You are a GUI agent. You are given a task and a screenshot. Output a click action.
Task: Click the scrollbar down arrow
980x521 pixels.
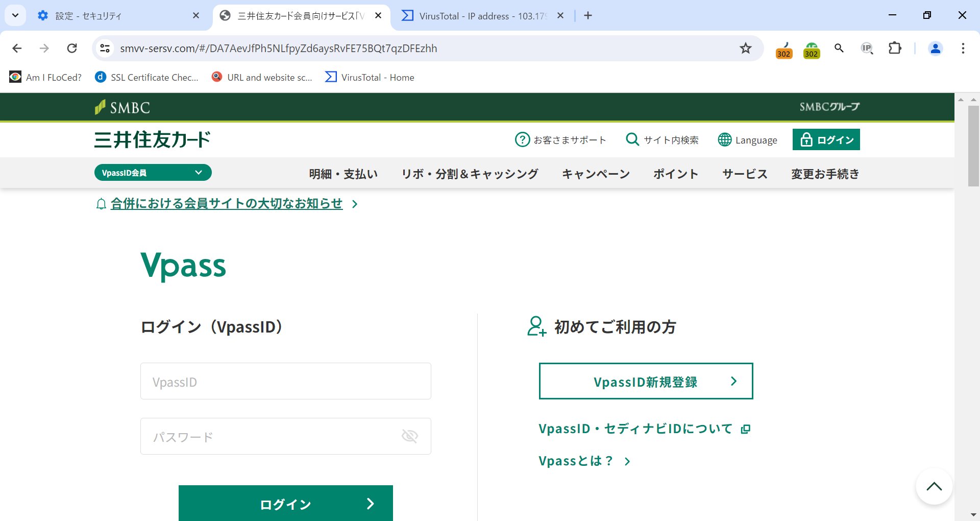click(x=973, y=515)
